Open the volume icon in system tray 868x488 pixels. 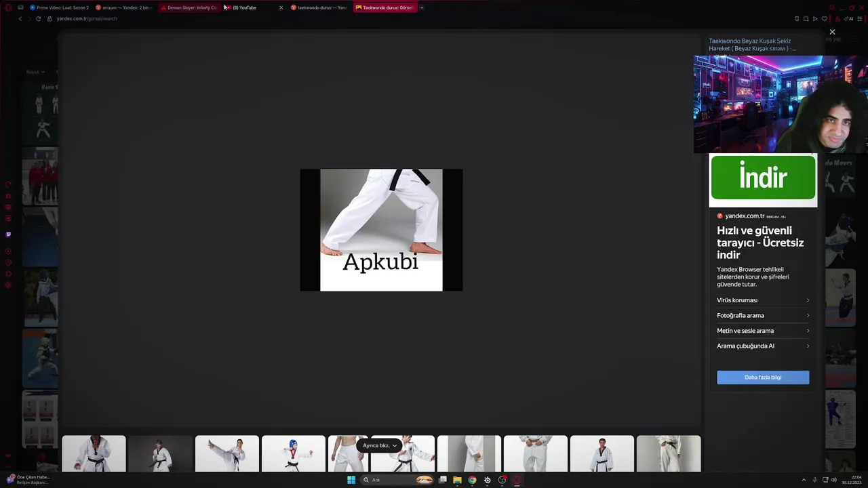833,480
